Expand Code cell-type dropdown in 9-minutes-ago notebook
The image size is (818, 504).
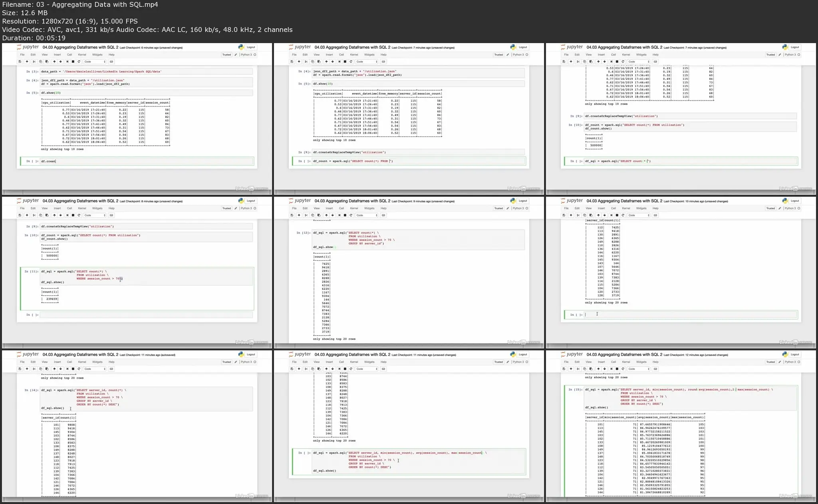pyautogui.click(x=367, y=215)
